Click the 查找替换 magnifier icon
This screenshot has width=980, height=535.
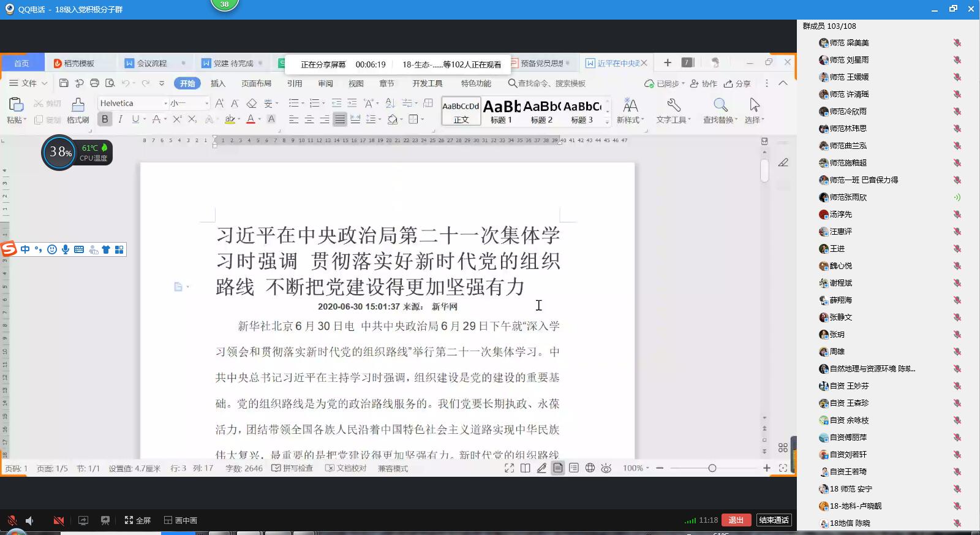(720, 105)
